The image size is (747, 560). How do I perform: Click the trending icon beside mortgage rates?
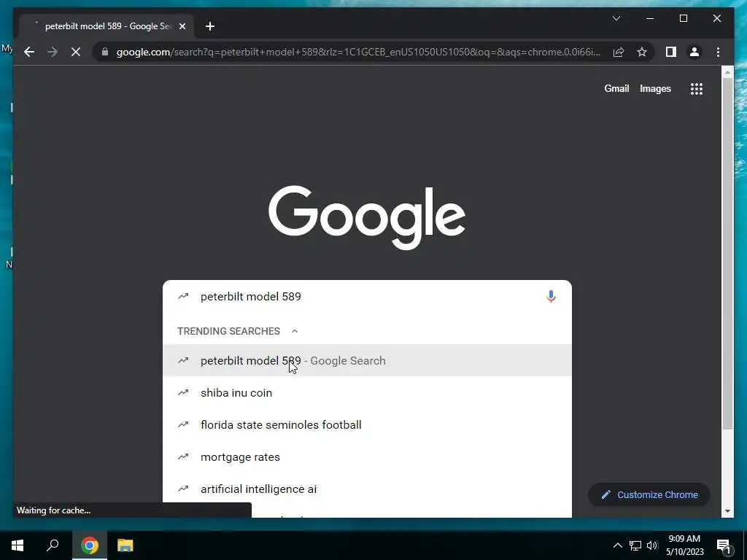183,457
